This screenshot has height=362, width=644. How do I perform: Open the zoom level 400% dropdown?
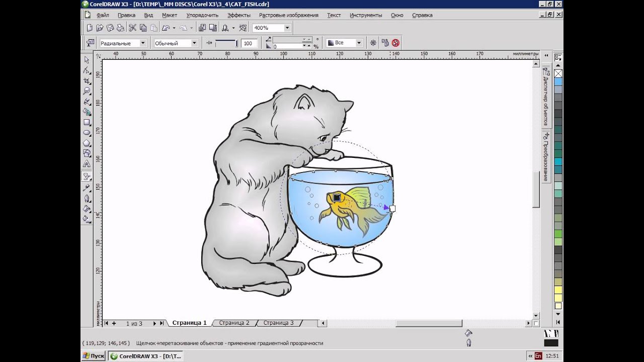click(x=287, y=28)
